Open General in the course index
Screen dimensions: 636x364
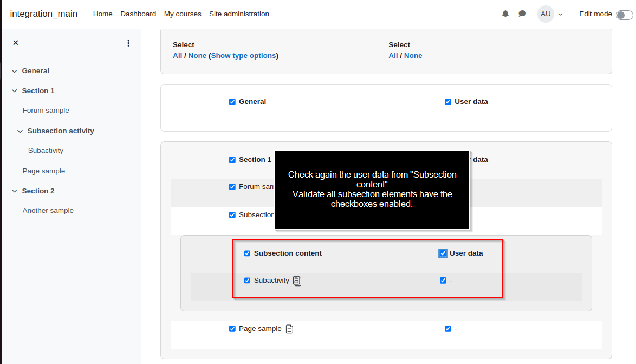(35, 71)
